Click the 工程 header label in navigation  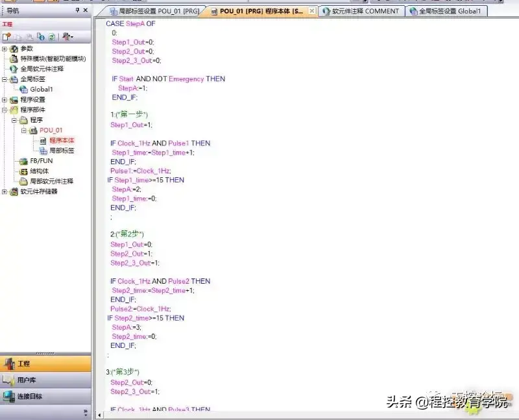click(x=7, y=24)
